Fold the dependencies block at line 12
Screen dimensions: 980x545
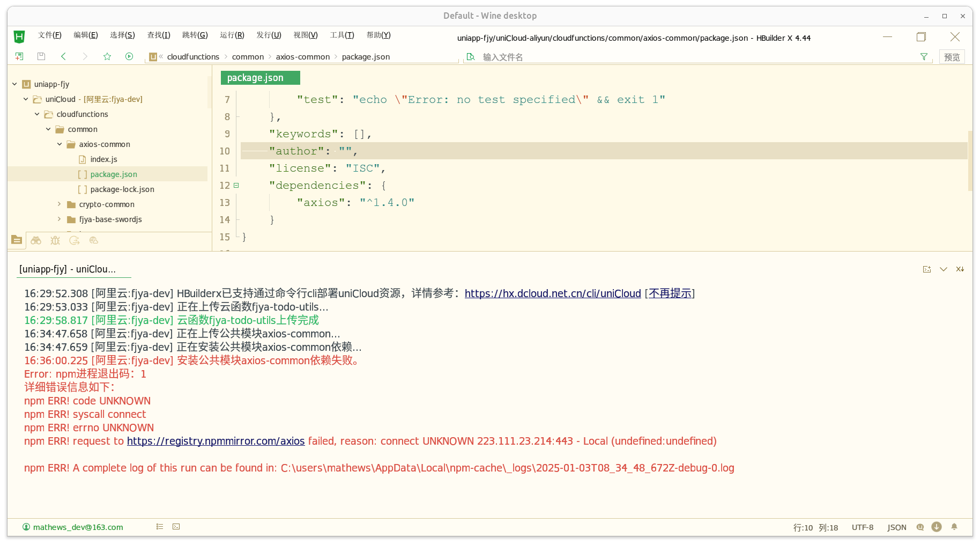click(x=236, y=186)
